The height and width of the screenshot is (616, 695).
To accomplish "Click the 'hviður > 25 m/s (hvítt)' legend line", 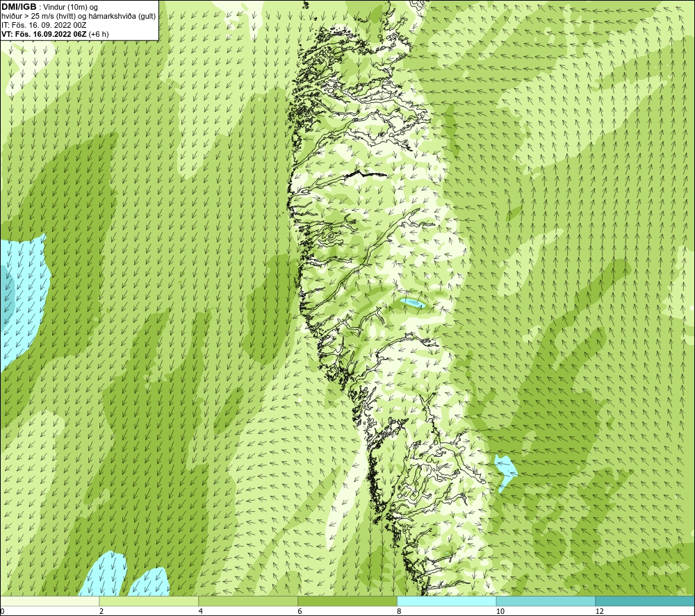I will 79,17.
